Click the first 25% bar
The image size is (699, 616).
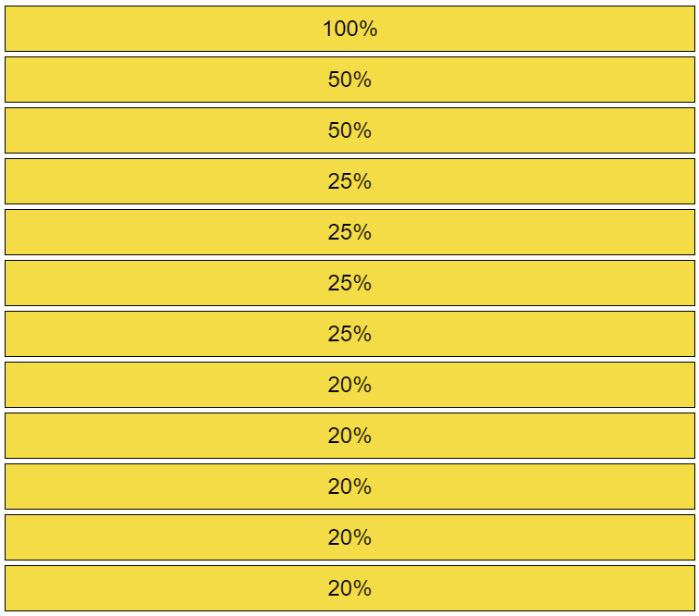(x=349, y=181)
